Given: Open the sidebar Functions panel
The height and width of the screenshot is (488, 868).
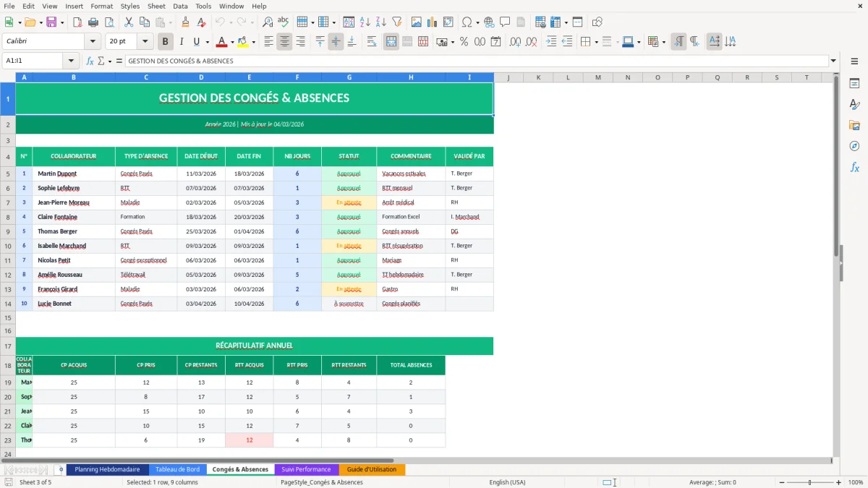Looking at the screenshot, I should (x=854, y=168).
